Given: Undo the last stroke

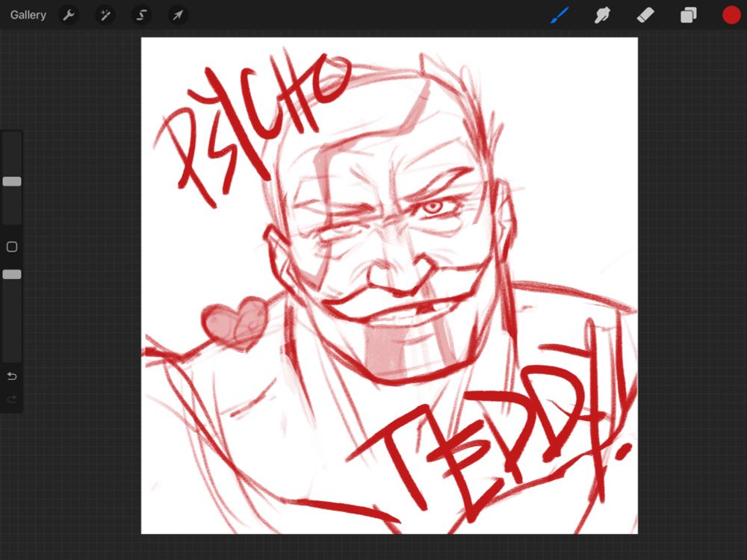Looking at the screenshot, I should pyautogui.click(x=12, y=376).
